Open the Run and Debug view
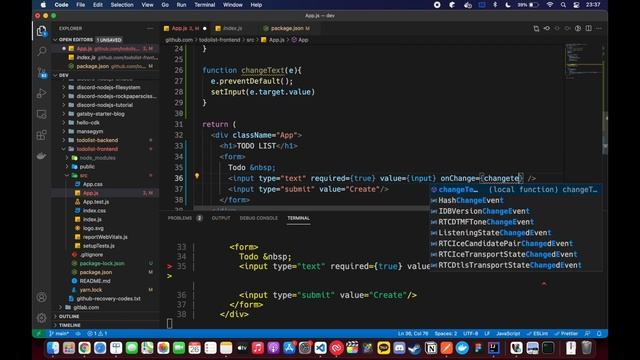This screenshot has width=640, height=360. 41,93
